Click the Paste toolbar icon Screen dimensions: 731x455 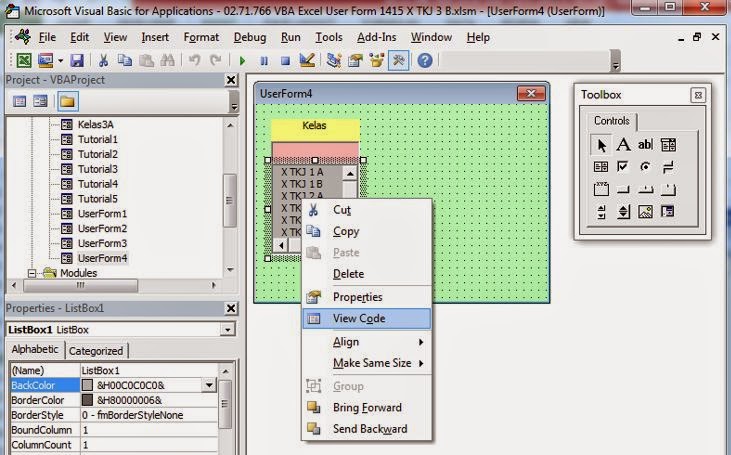(x=146, y=61)
